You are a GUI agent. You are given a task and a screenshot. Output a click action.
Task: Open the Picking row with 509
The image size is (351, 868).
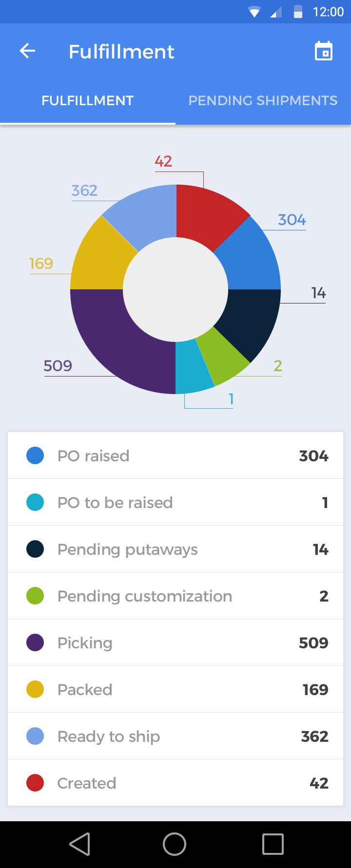[x=175, y=642]
